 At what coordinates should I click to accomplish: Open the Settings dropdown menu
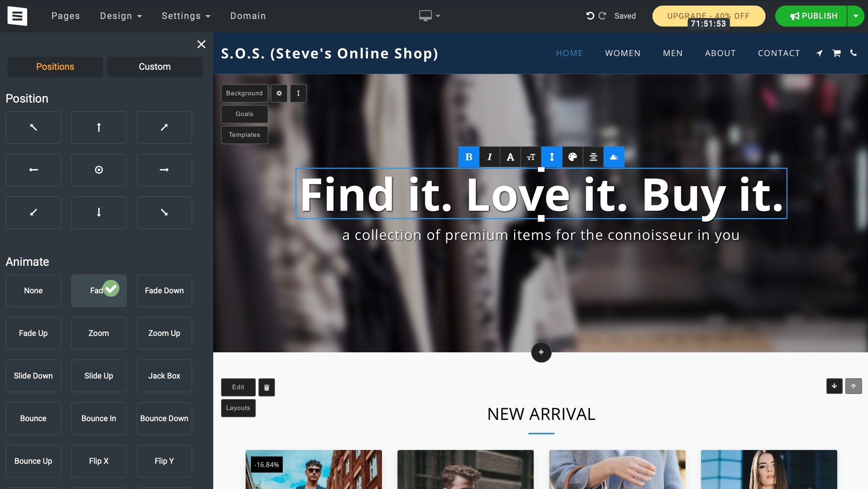tap(186, 16)
